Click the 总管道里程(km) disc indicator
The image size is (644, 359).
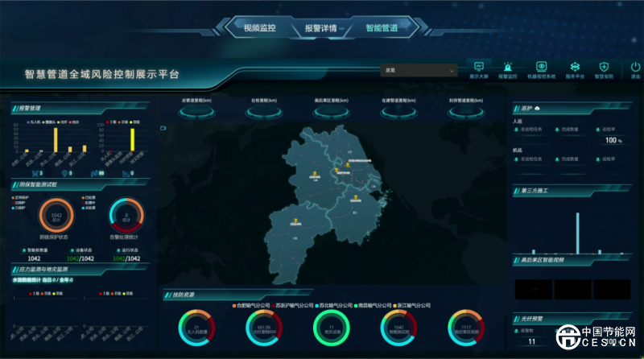pyautogui.click(x=196, y=112)
